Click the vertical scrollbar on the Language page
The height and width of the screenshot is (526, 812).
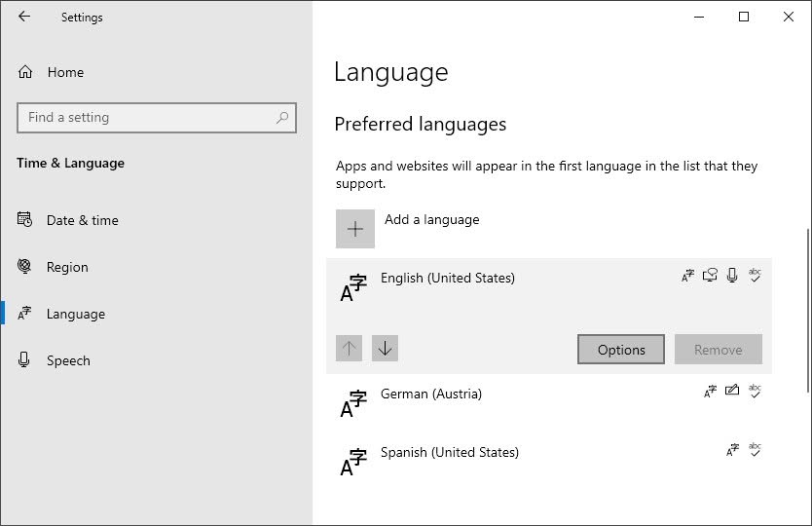pos(808,311)
